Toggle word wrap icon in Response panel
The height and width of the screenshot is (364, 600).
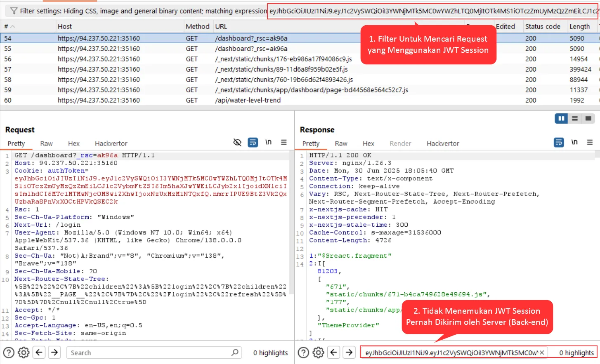click(559, 142)
